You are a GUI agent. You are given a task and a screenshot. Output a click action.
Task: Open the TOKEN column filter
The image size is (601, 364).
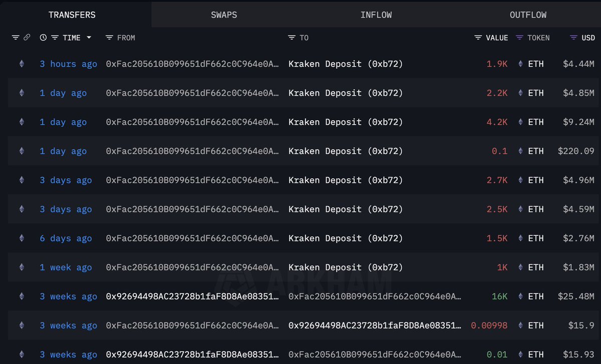pos(519,38)
